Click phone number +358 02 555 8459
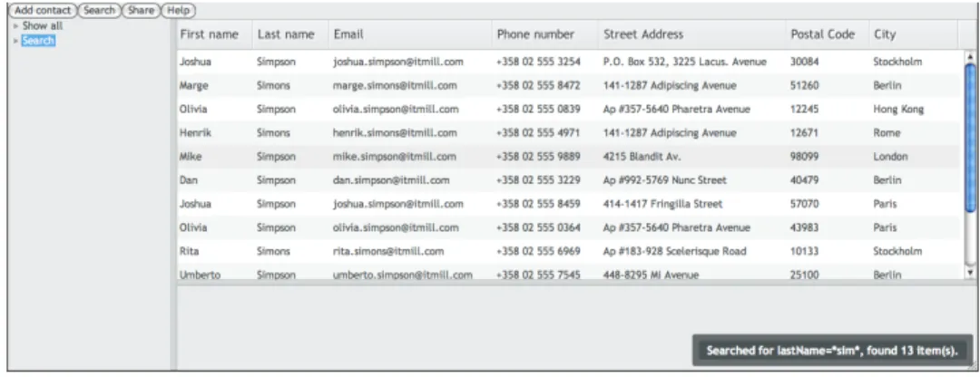The height and width of the screenshot is (377, 980). coord(538,204)
